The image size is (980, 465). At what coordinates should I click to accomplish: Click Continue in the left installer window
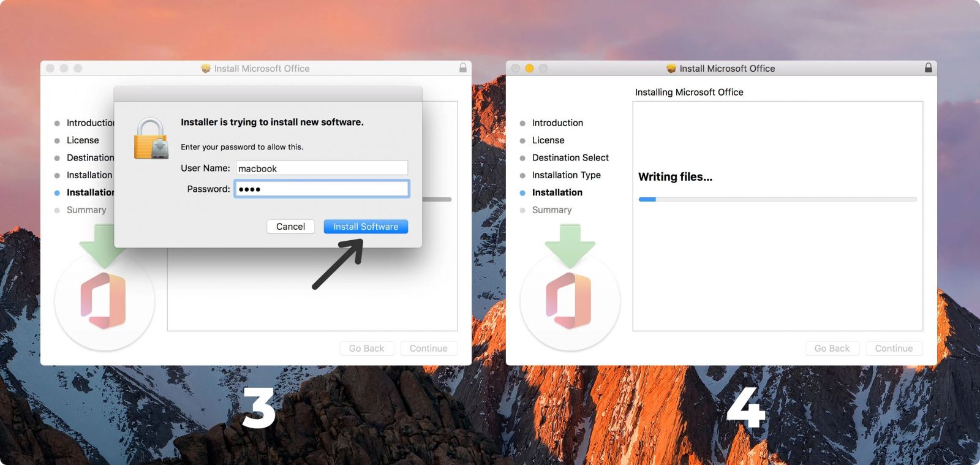click(429, 349)
